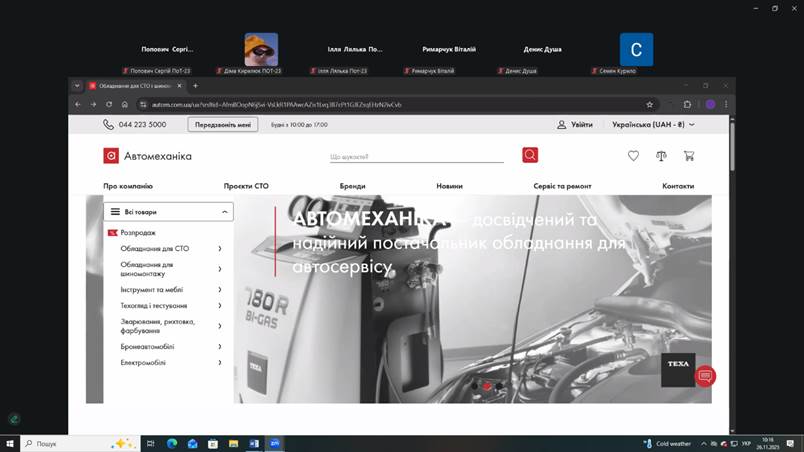Expand the Інструмент та меблі category

219,290
